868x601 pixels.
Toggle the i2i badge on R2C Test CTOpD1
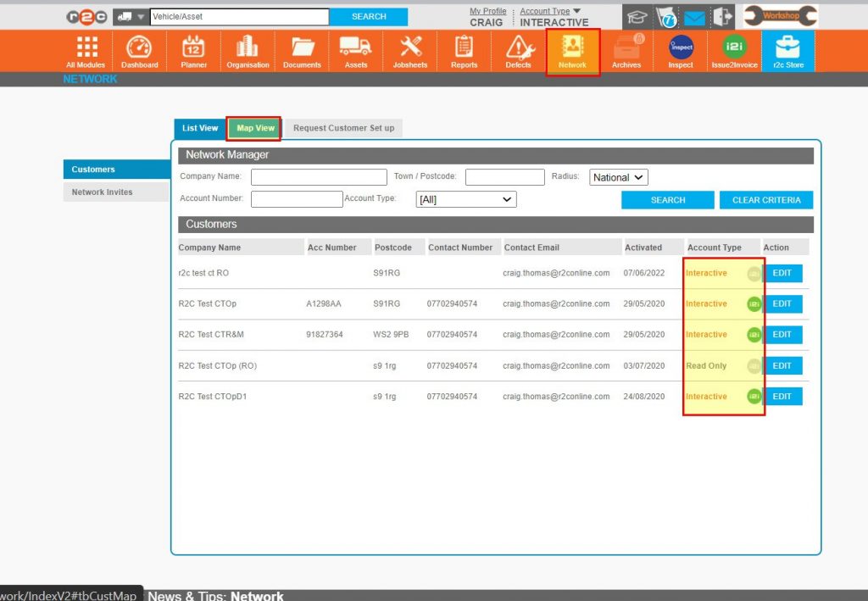(753, 396)
